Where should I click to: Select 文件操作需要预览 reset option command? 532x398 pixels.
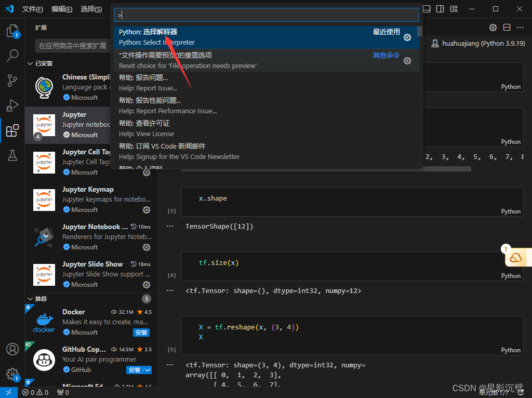[x=267, y=60]
